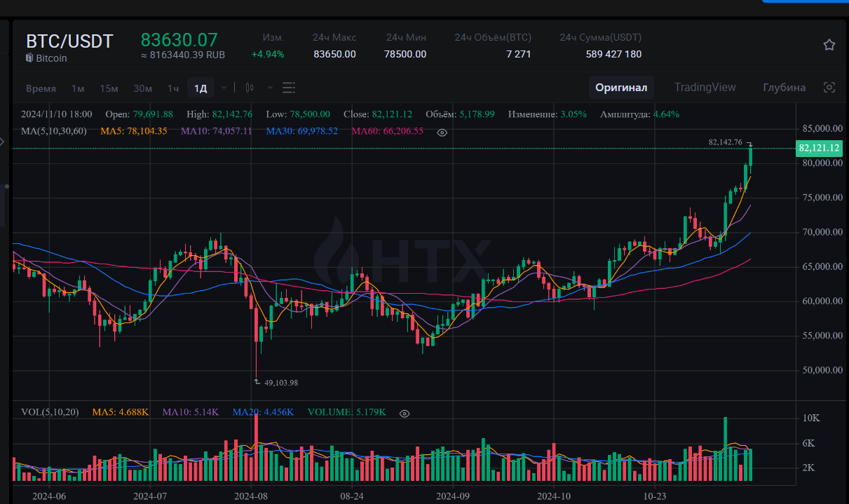Open fullscreen chart mode icon
The image size is (849, 504).
point(829,88)
